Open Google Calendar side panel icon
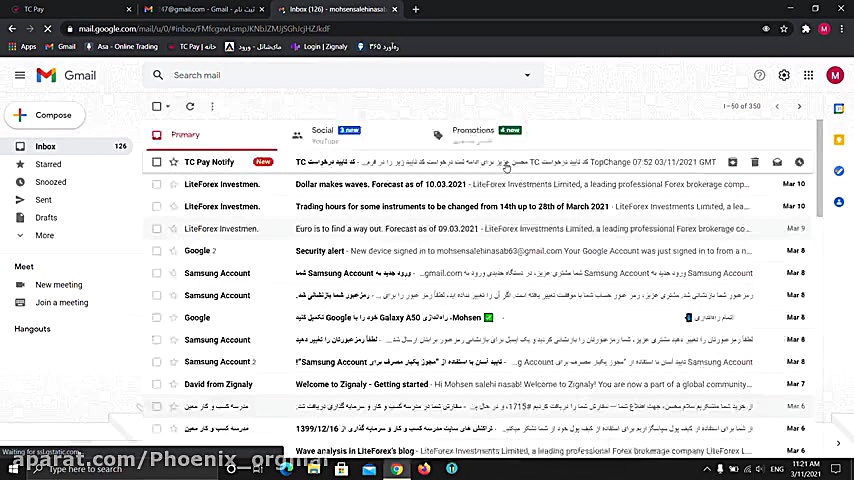This screenshot has width=854, height=480. (x=839, y=109)
